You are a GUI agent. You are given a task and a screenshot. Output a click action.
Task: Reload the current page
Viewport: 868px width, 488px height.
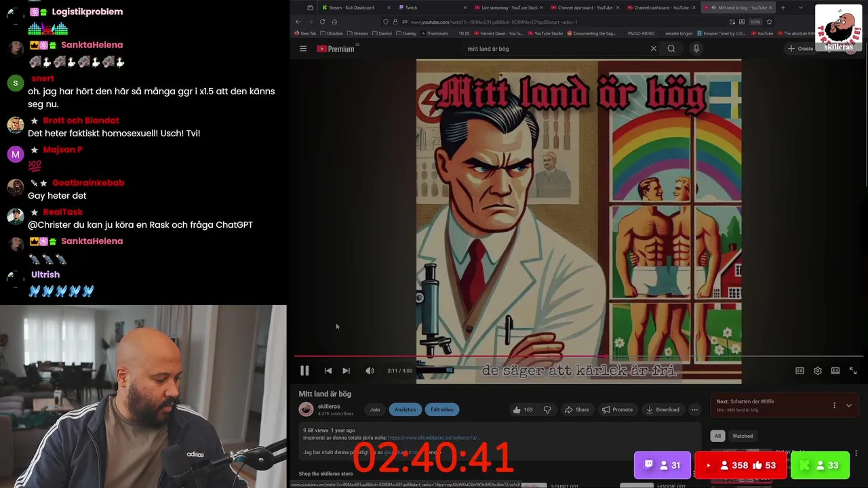pyautogui.click(x=322, y=22)
